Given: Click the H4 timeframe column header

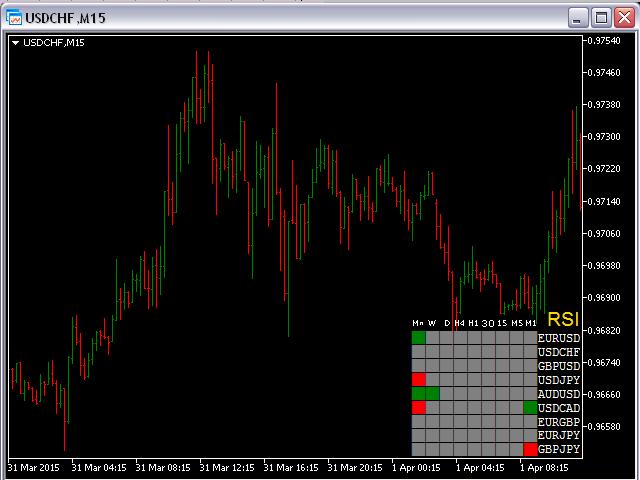Looking at the screenshot, I should (460, 323).
